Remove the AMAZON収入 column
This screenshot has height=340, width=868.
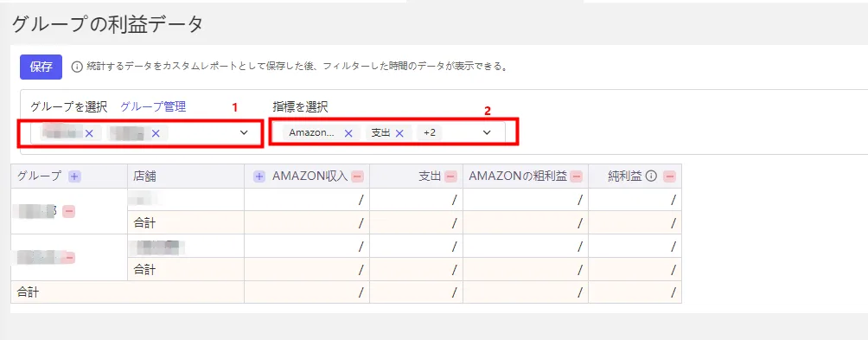pyautogui.click(x=358, y=176)
